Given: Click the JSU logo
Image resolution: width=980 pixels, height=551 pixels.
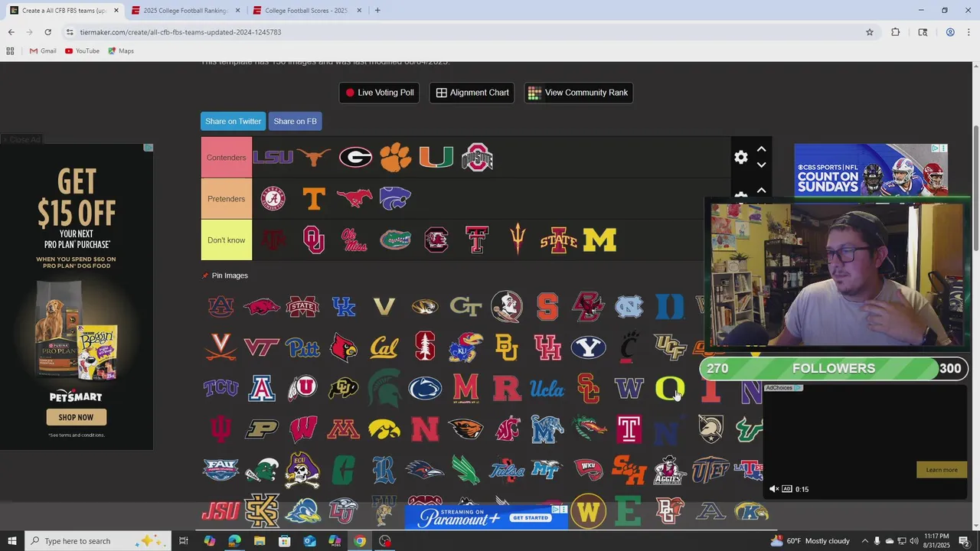Looking at the screenshot, I should tap(220, 511).
